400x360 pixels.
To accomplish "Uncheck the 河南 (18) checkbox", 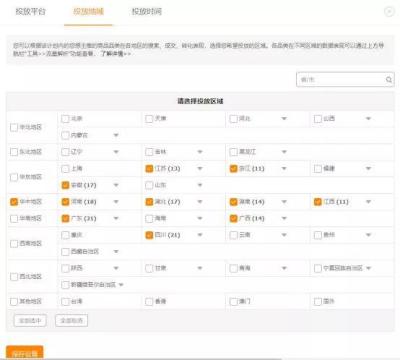I will (65, 202).
